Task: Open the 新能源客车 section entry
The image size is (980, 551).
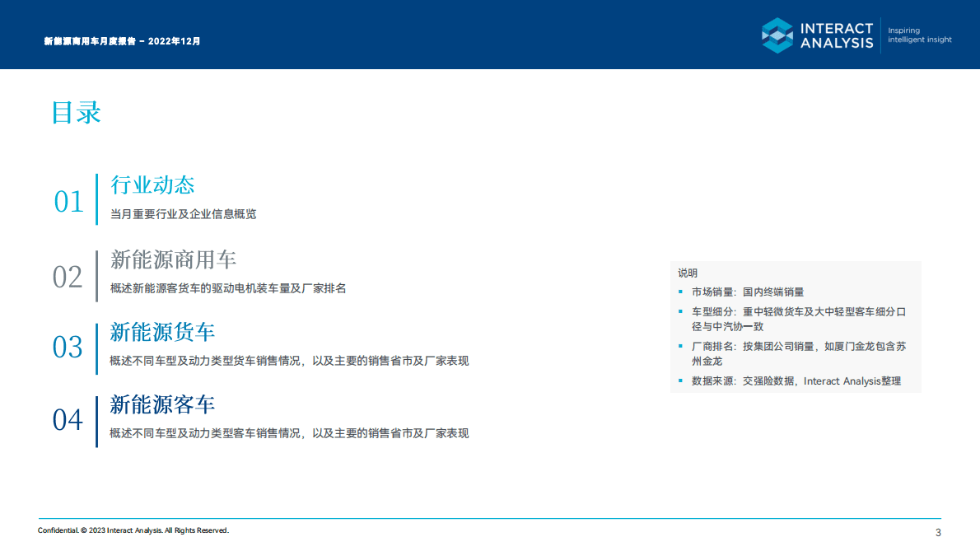Action: pyautogui.click(x=161, y=405)
